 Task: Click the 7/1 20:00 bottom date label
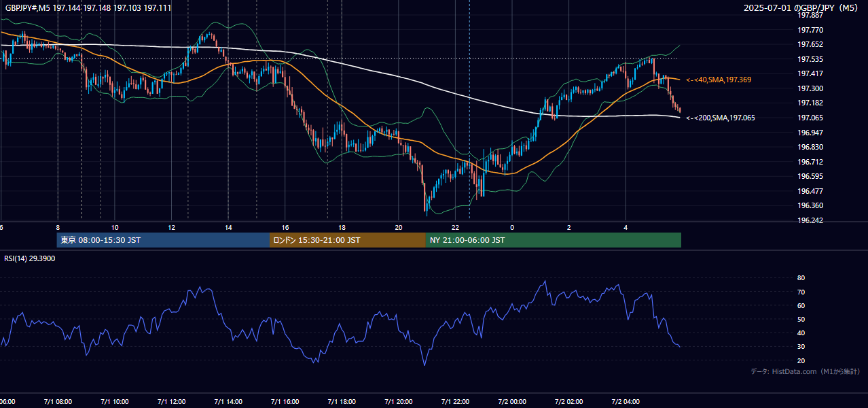pos(399,402)
